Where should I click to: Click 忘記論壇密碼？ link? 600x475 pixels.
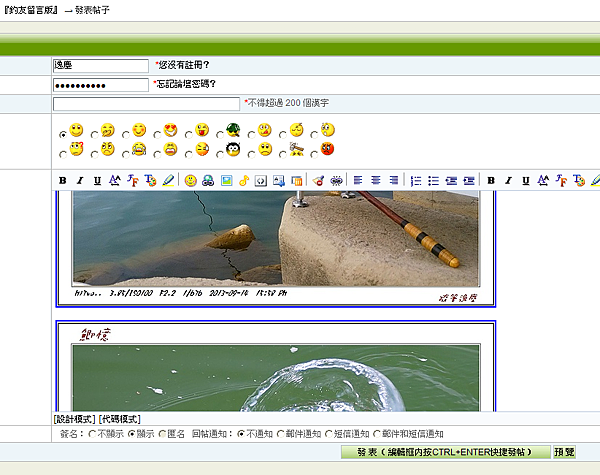(x=186, y=84)
